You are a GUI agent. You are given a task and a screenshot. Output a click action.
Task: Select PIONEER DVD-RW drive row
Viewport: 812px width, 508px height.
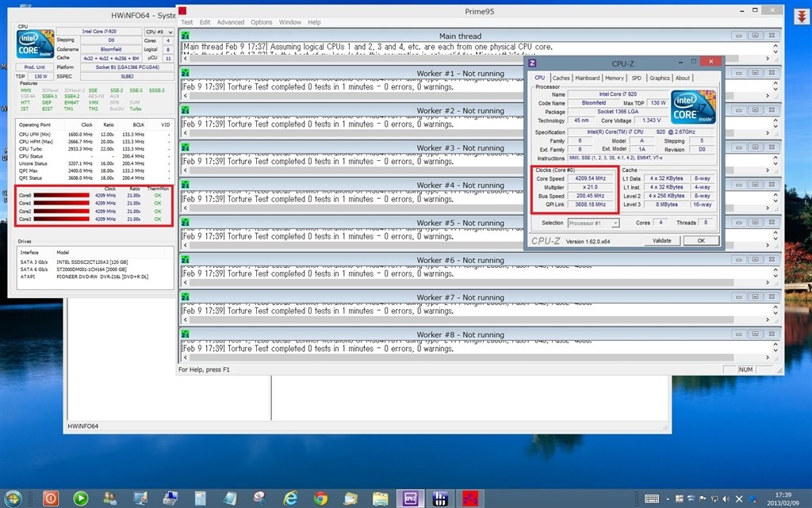click(96, 277)
